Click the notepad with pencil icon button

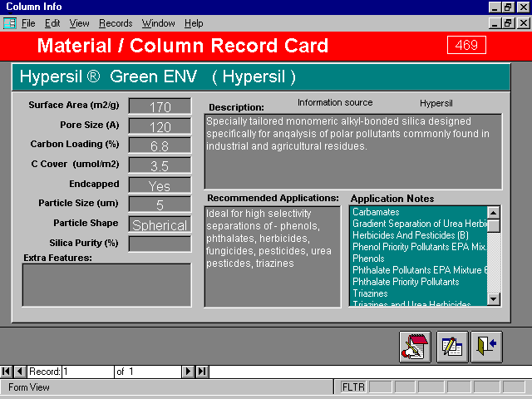click(x=415, y=347)
